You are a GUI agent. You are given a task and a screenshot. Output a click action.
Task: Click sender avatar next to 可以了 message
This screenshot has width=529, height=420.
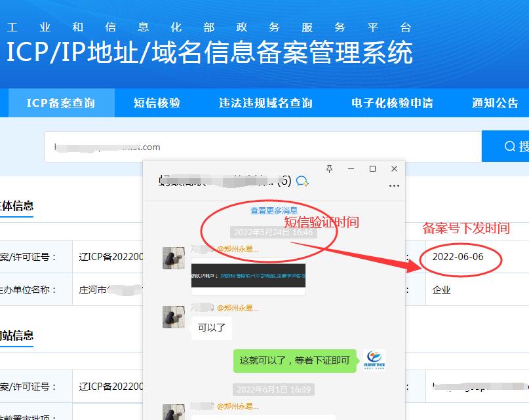pyautogui.click(x=174, y=316)
